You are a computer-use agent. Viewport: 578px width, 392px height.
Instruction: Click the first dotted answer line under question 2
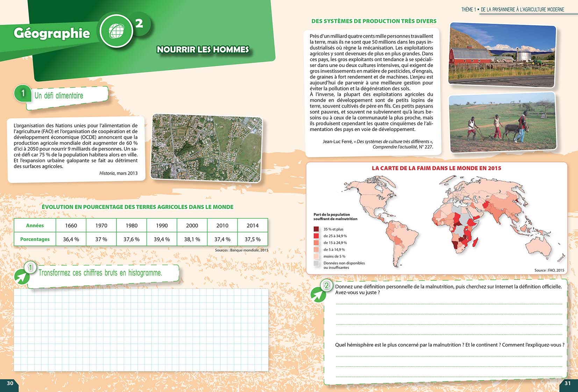[x=449, y=304]
